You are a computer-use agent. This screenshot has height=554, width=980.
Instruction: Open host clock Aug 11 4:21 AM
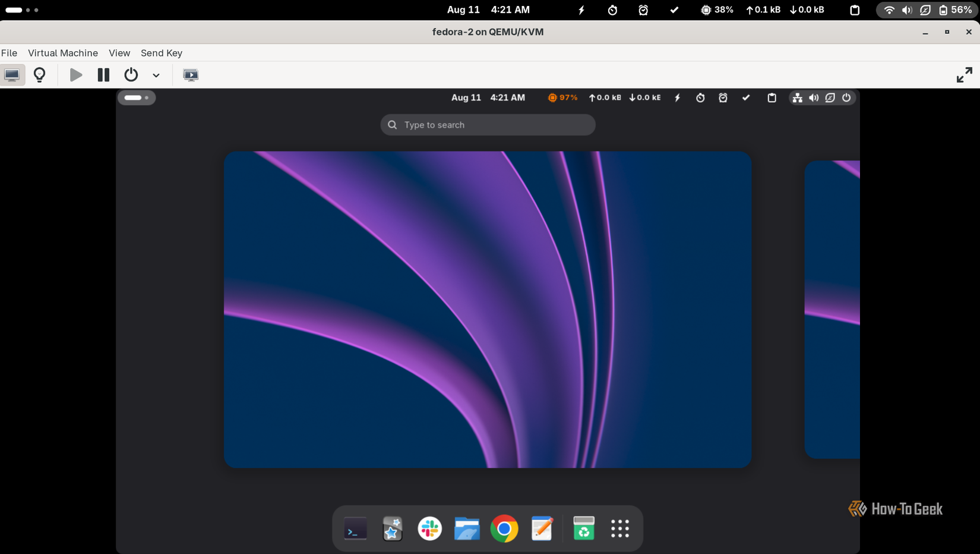(488, 10)
